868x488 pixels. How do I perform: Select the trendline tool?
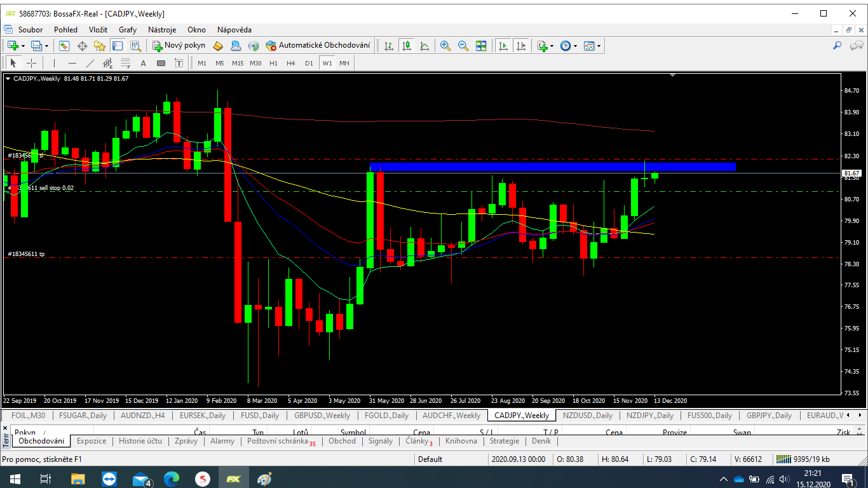pos(90,63)
